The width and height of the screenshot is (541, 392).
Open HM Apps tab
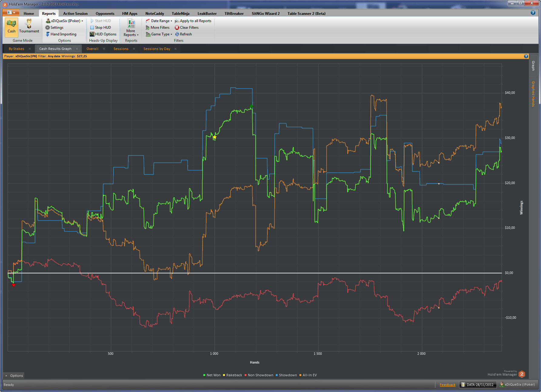130,14
